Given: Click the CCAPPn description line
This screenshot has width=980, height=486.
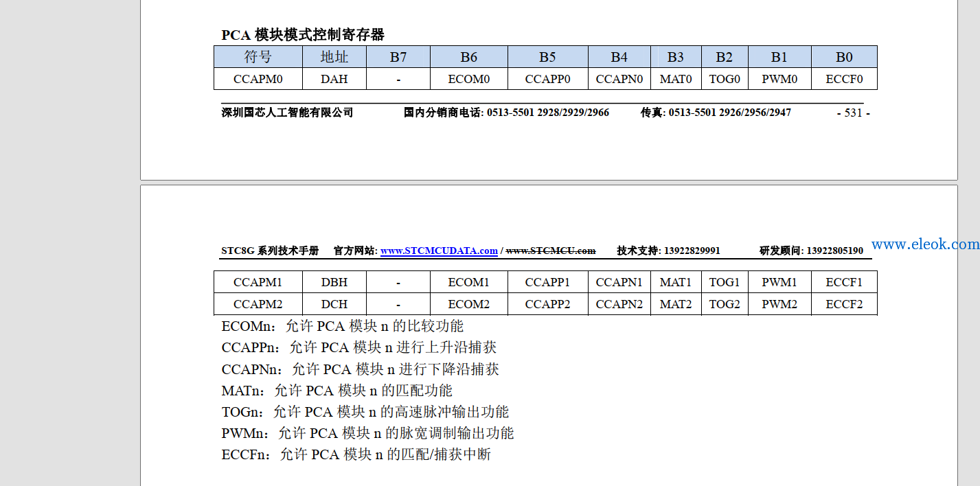Looking at the screenshot, I should (359, 347).
